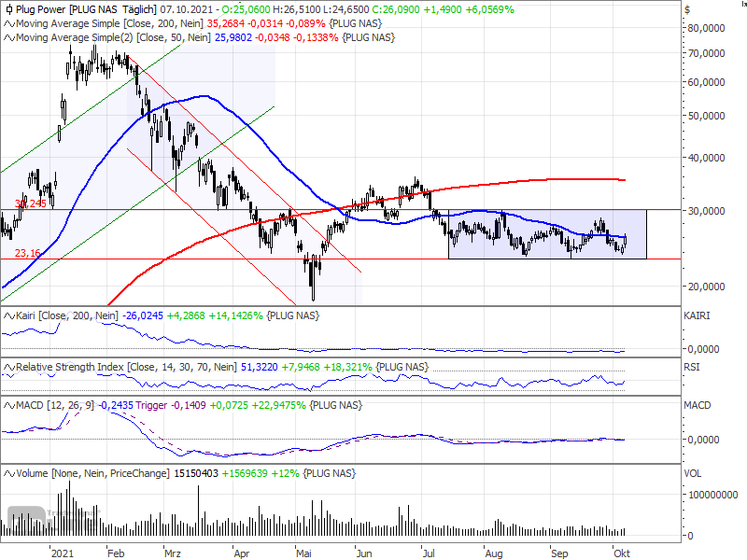This screenshot has width=747, height=560.
Task: Click the Sep label on the time axis
Action: pos(559,553)
